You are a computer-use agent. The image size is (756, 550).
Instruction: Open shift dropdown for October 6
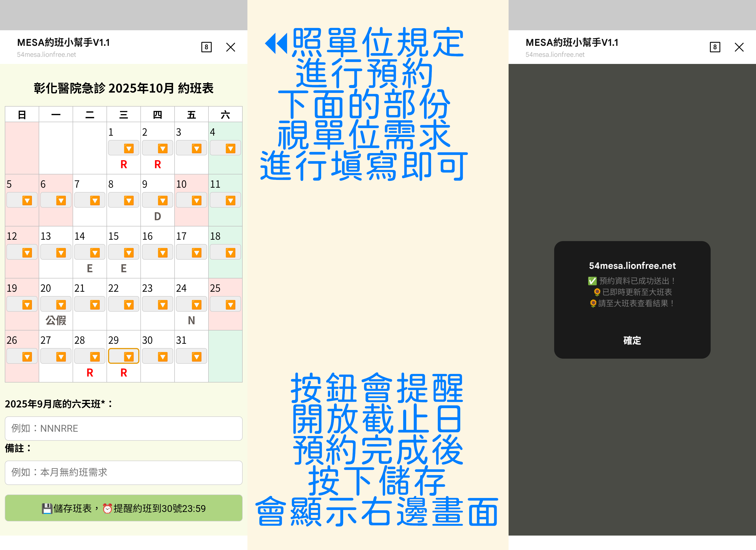[x=56, y=200]
